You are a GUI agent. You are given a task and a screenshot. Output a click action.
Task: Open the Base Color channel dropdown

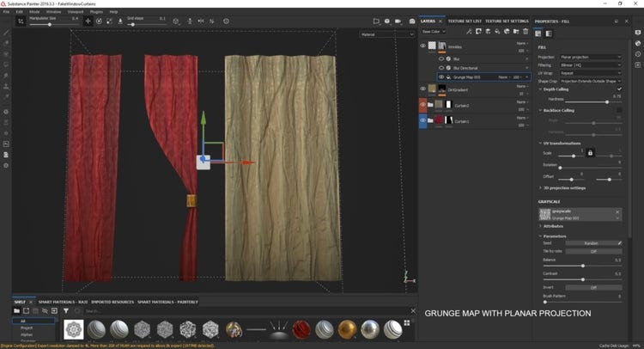click(x=436, y=33)
